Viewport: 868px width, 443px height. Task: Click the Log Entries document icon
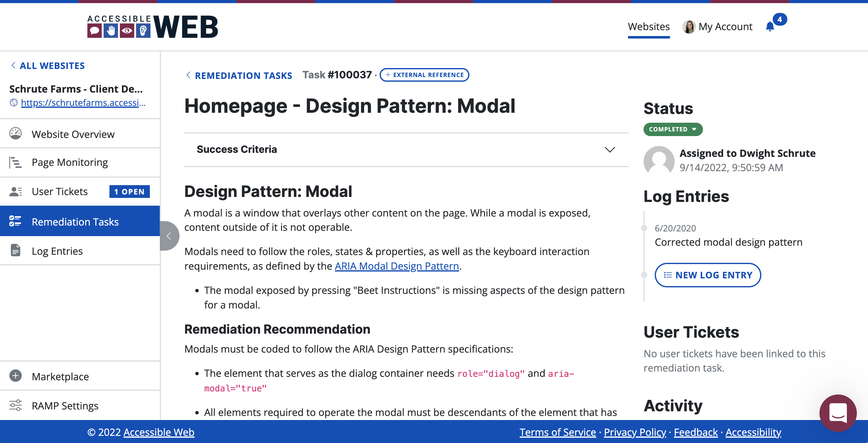point(16,250)
